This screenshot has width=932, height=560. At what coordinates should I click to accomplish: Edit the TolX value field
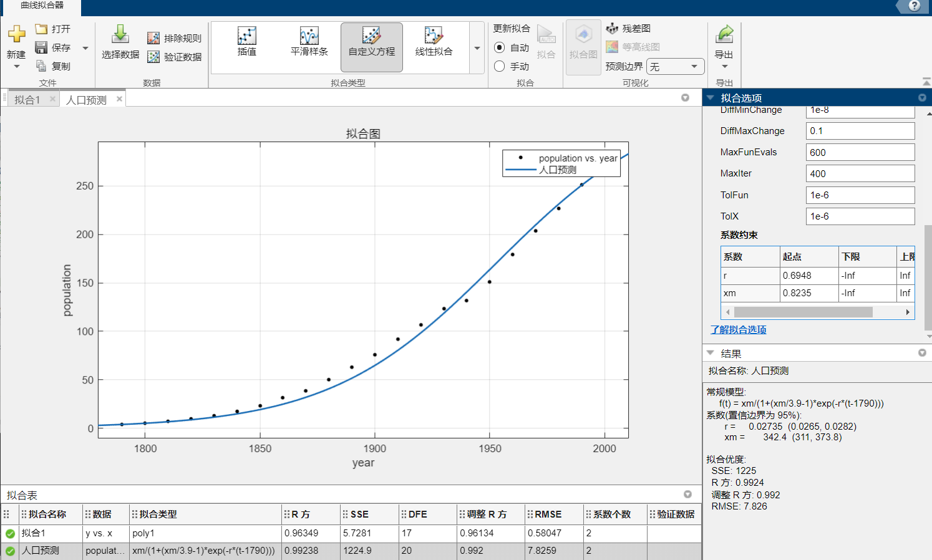point(860,216)
